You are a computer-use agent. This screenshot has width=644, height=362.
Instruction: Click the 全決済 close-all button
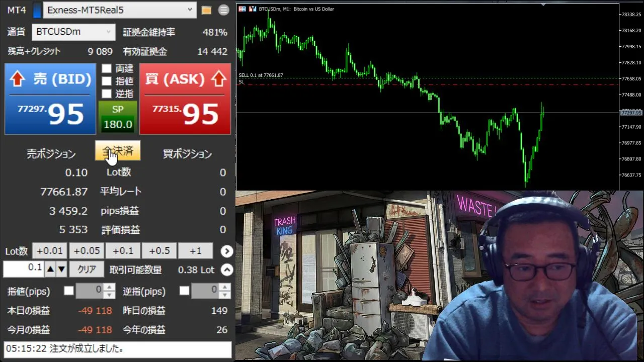coord(118,151)
